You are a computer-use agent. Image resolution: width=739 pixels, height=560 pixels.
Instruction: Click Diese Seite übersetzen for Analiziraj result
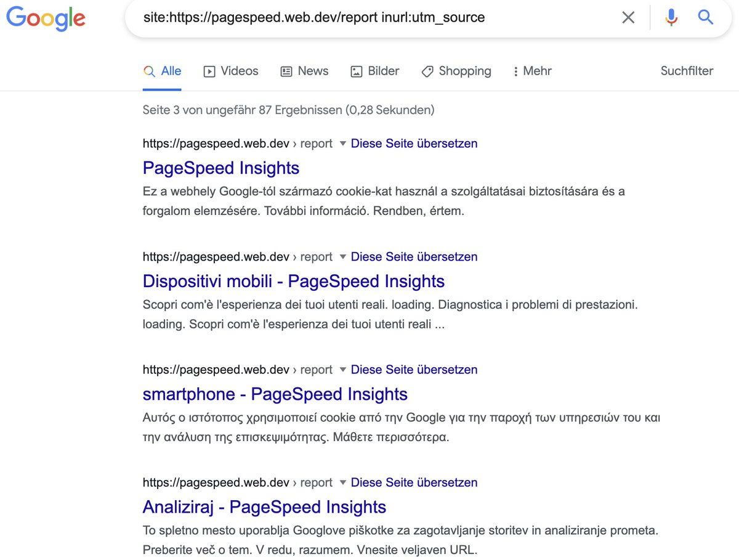click(414, 482)
